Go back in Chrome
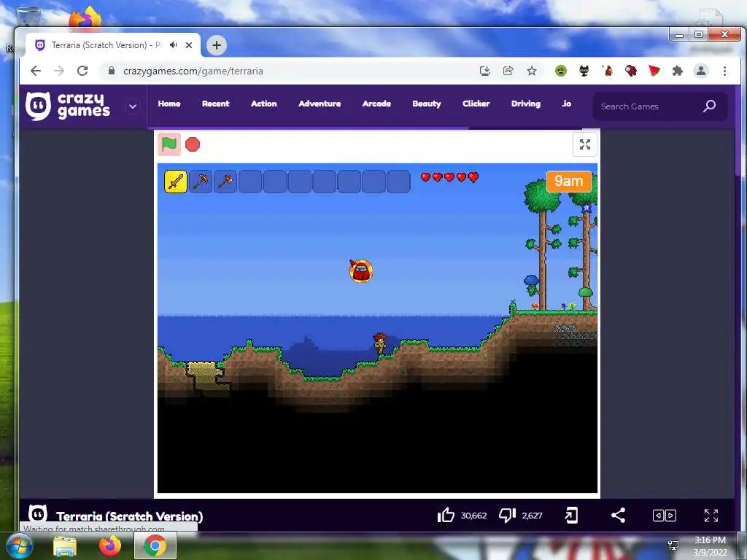The image size is (747, 560). click(36, 71)
